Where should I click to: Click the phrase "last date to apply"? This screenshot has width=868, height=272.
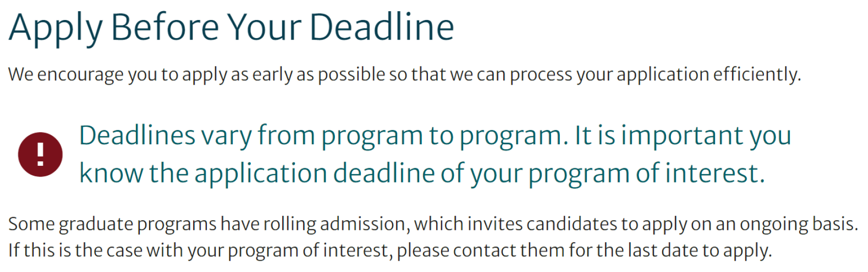click(699, 250)
